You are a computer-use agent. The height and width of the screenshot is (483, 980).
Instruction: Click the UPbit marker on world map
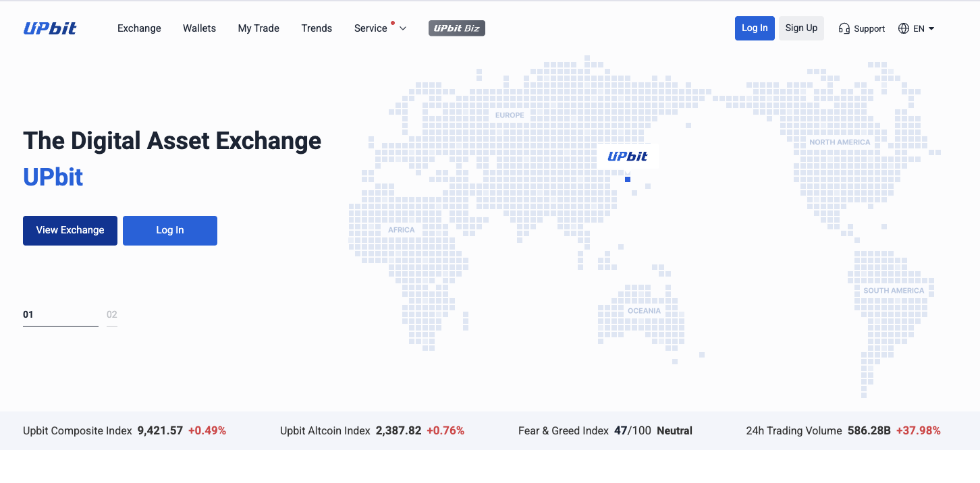pyautogui.click(x=628, y=157)
